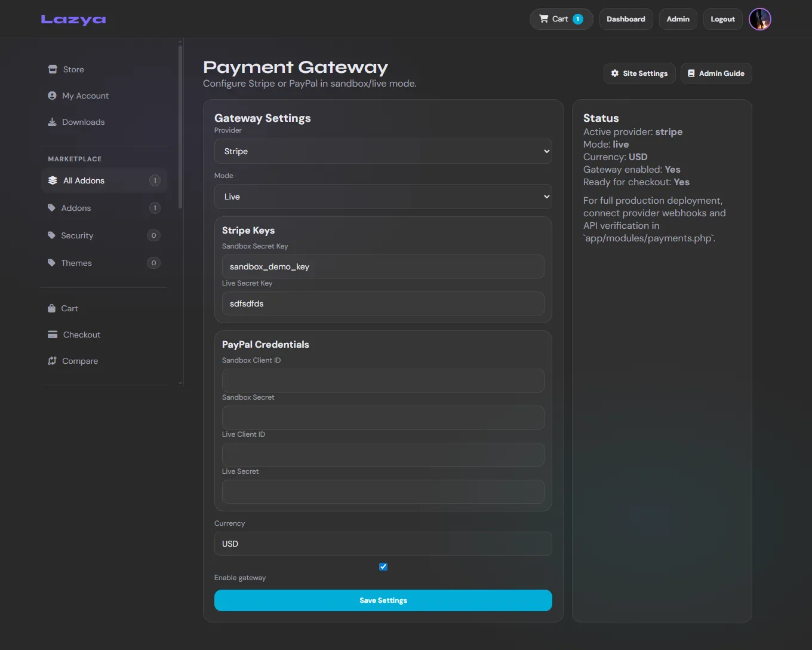Focus the Live Secret Key field
Image resolution: width=812 pixels, height=650 pixels.
[x=383, y=303]
